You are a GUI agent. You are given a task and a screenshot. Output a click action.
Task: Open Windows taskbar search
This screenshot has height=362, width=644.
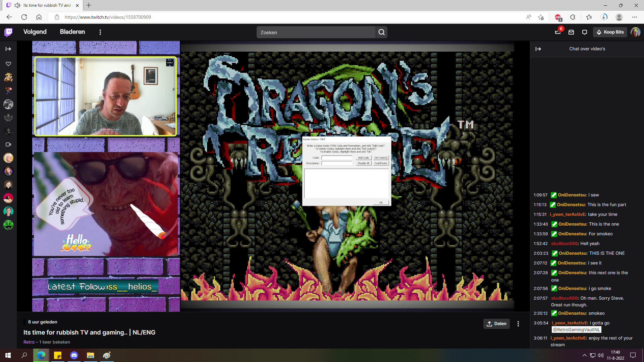(x=24, y=355)
